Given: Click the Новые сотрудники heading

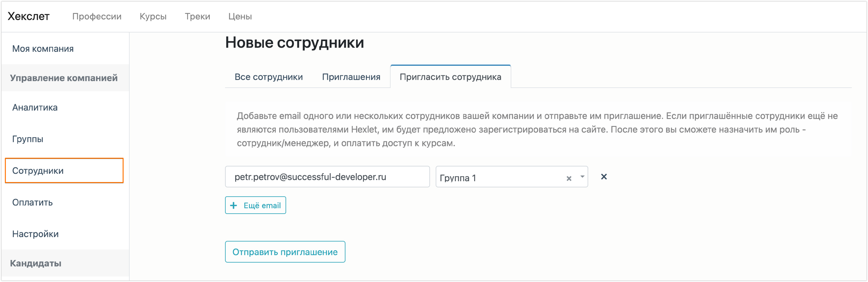Looking at the screenshot, I should [295, 43].
